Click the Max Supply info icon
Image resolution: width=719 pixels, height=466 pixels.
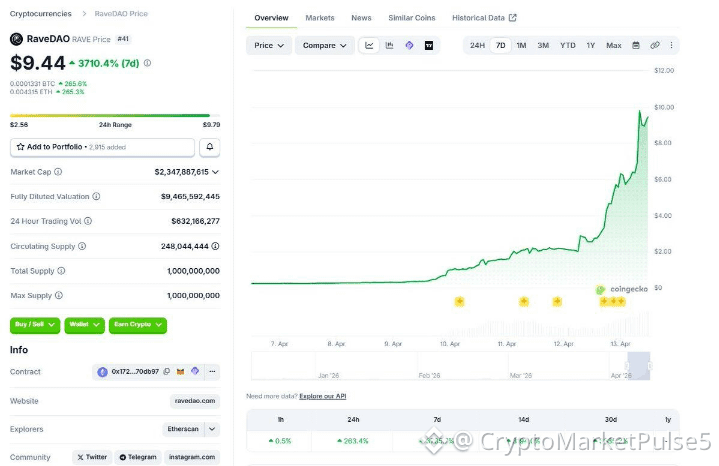(59, 295)
